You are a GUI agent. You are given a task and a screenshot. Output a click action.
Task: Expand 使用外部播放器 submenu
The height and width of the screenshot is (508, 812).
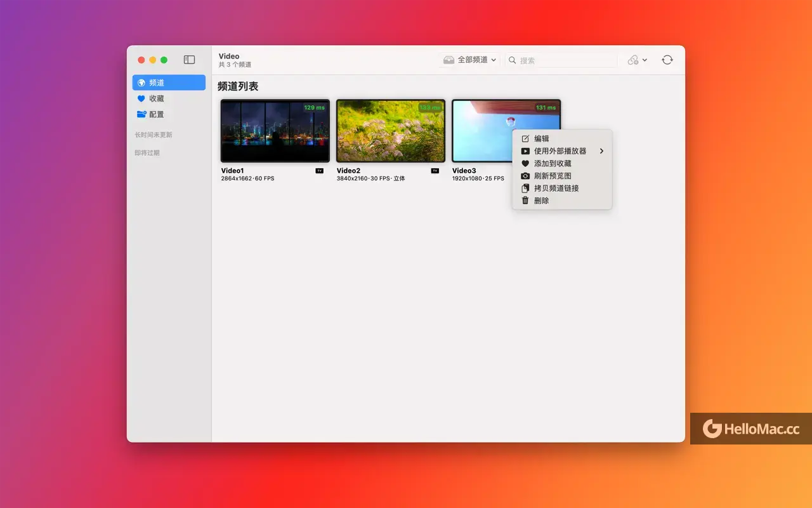coord(562,151)
